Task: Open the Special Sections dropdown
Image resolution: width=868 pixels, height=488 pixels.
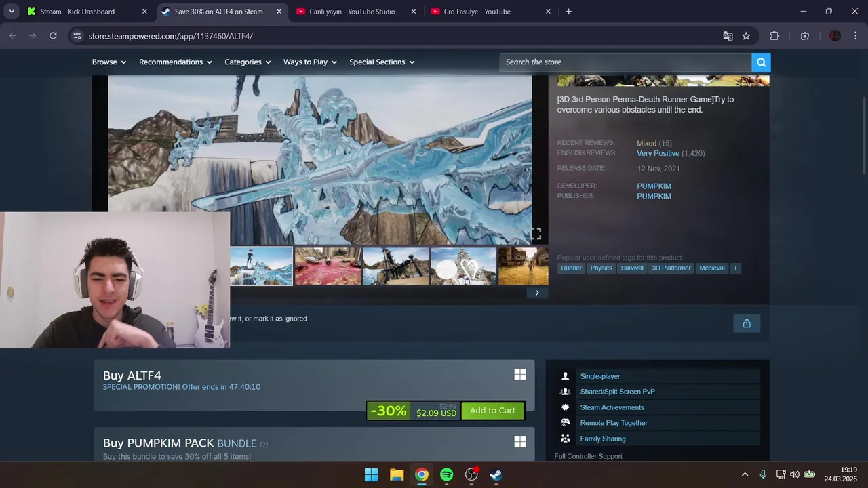Action: coord(382,62)
